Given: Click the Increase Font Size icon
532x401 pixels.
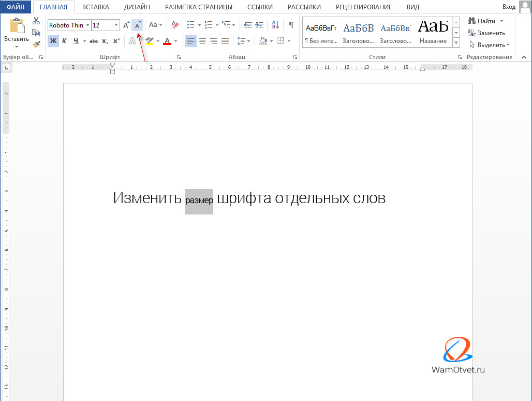Looking at the screenshot, I should pos(126,25).
